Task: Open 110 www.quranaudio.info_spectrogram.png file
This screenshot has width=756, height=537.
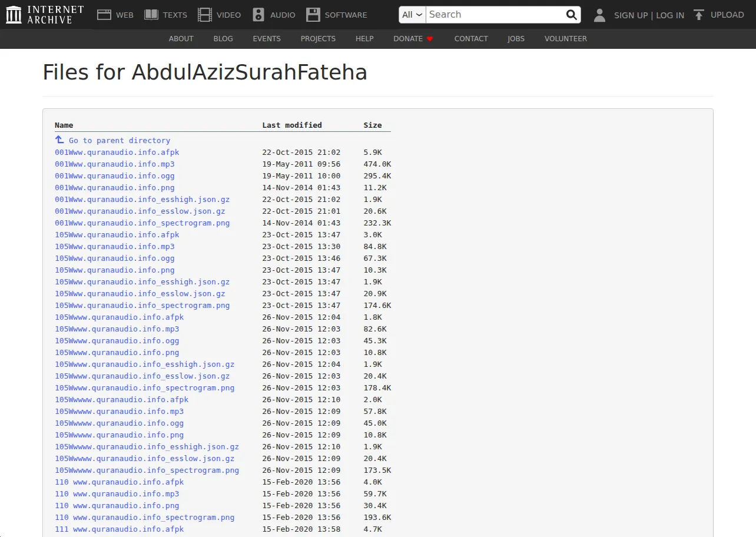Action: pos(145,518)
